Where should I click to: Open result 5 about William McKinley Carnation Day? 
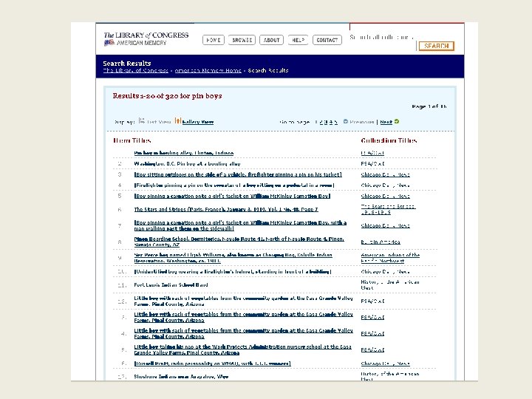(x=232, y=196)
